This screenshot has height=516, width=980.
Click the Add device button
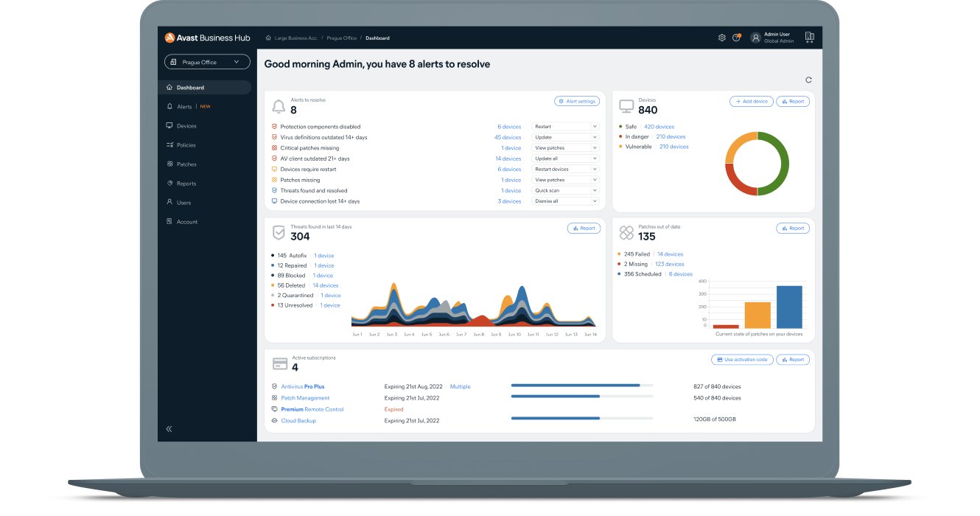coord(751,101)
